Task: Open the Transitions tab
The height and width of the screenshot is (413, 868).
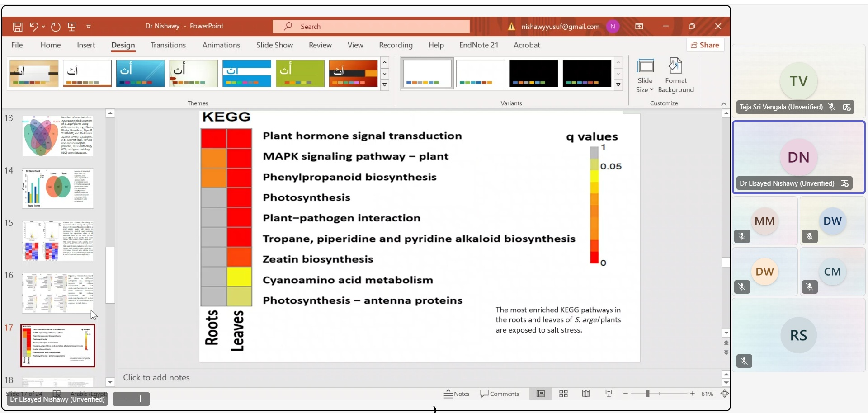Action: (168, 45)
